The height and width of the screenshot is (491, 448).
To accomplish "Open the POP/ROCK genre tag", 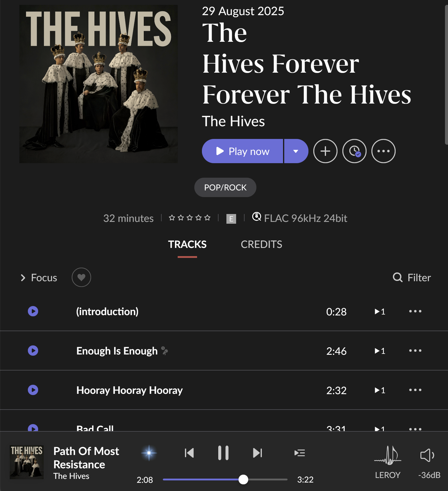I will 225,187.
